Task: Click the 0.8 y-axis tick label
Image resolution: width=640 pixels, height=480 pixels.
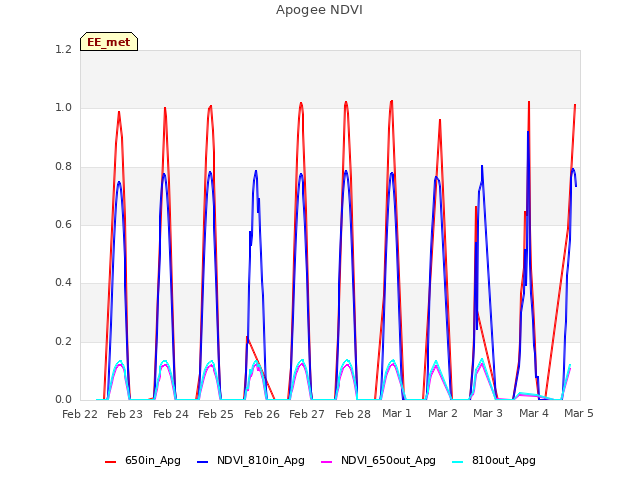Action: click(63, 167)
